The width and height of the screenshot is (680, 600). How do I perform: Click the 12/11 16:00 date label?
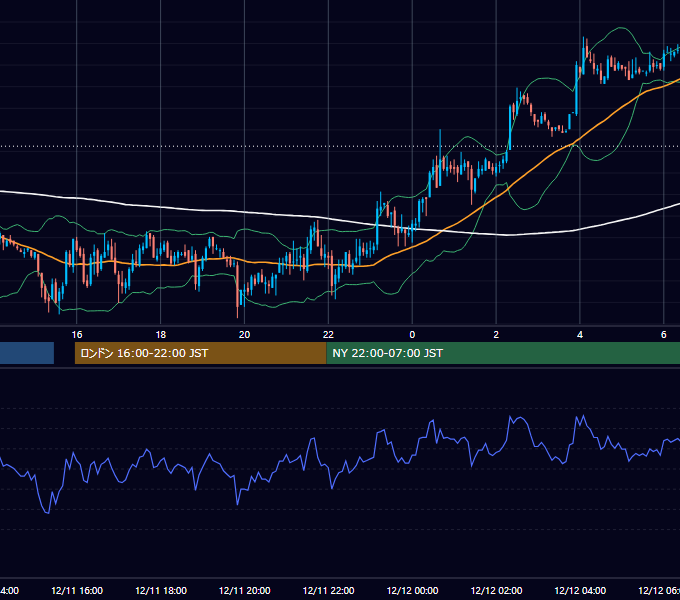click(x=77, y=591)
